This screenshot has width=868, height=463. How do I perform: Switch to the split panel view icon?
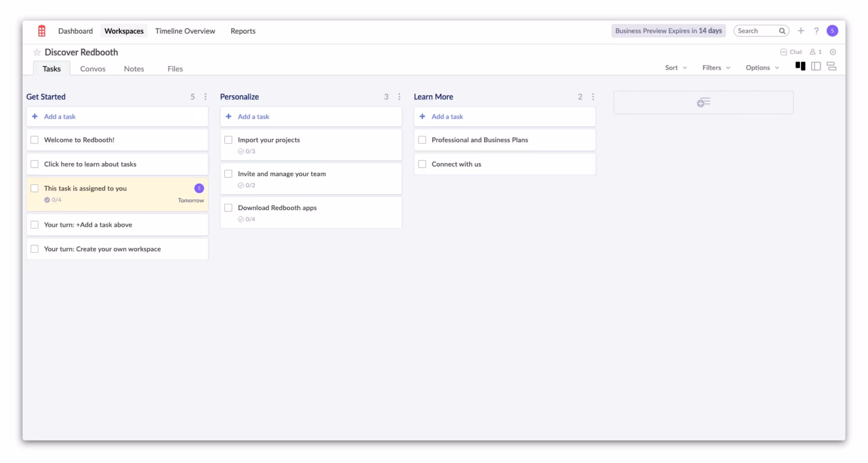pyautogui.click(x=815, y=66)
